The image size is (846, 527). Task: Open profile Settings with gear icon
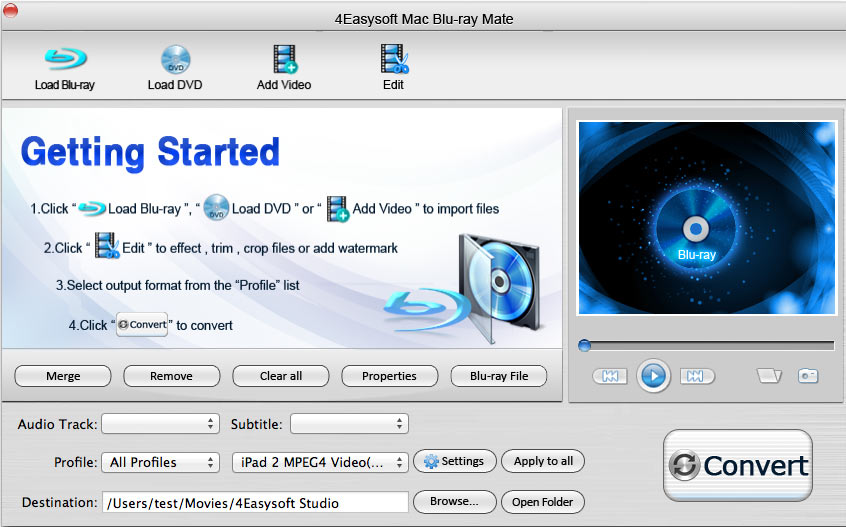(x=454, y=461)
